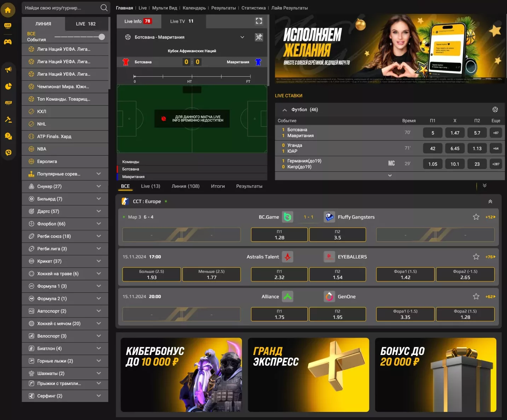Screen dimensions: 507x420
Task: Open Ботсвана - Мавритания match dropdown
Action: (242, 37)
